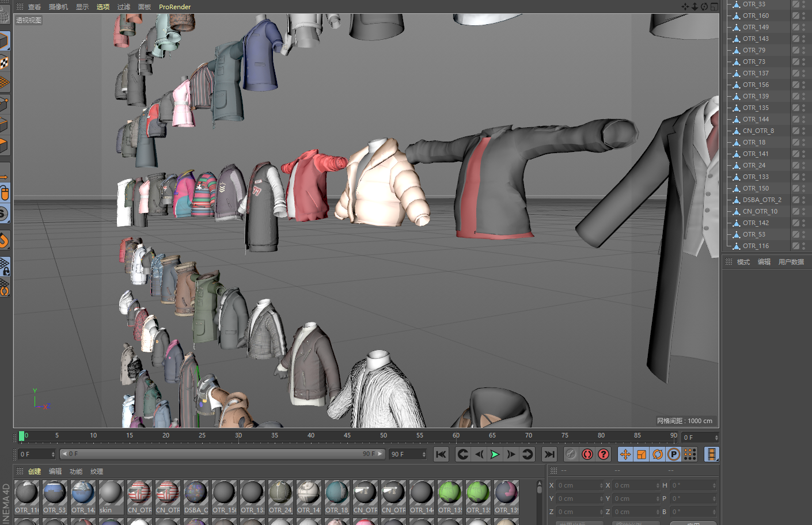Toggle point level animation dots icon
Viewport: 812px width, 525px height.
point(690,454)
